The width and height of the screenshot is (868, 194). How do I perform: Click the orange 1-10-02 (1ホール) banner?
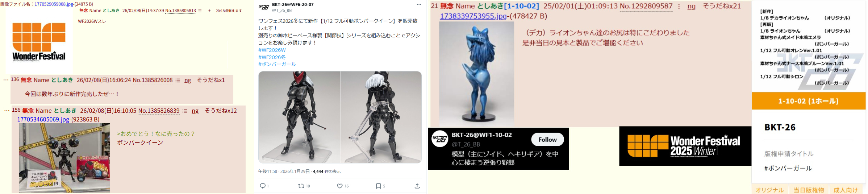(x=809, y=101)
